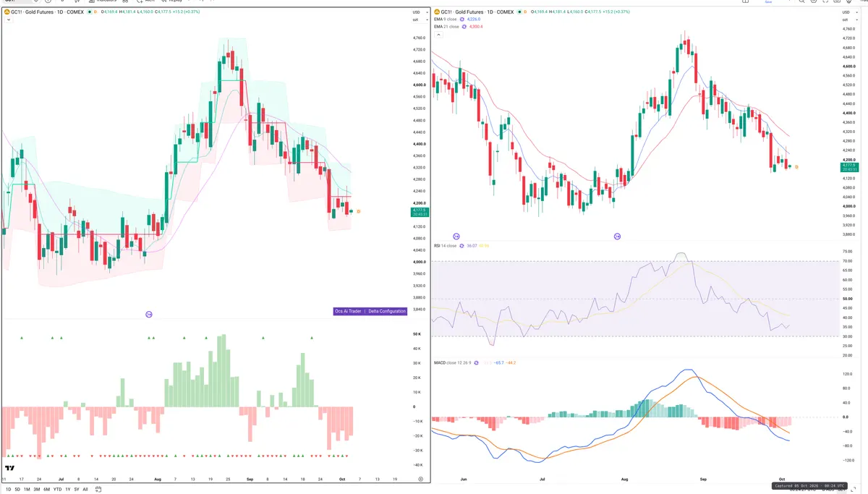Image resolution: width=868 pixels, height=494 pixels.
Task: Click GC1! Gold Futures title on right chart
Action: click(479, 12)
